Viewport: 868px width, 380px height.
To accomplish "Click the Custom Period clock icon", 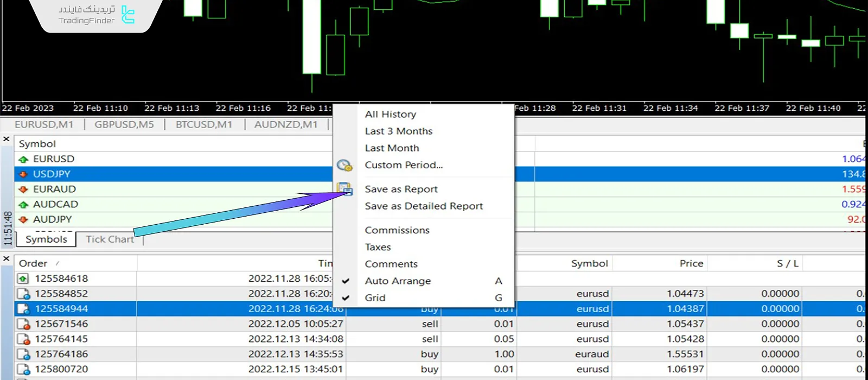I will click(x=344, y=166).
